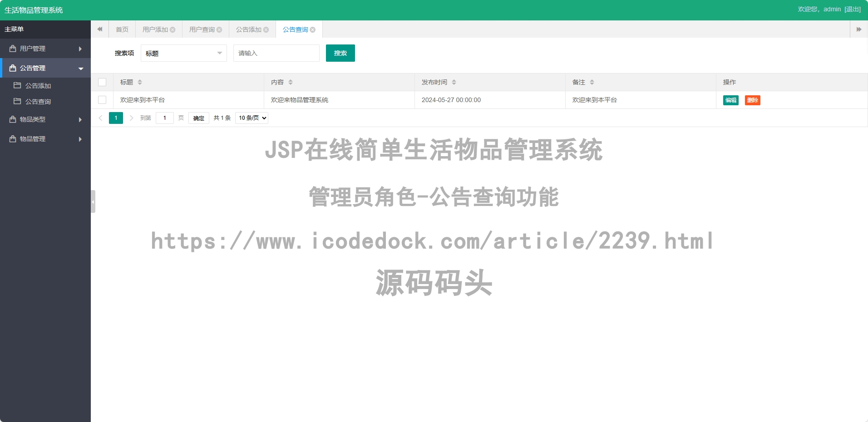Close the 公告查询 tab

313,30
